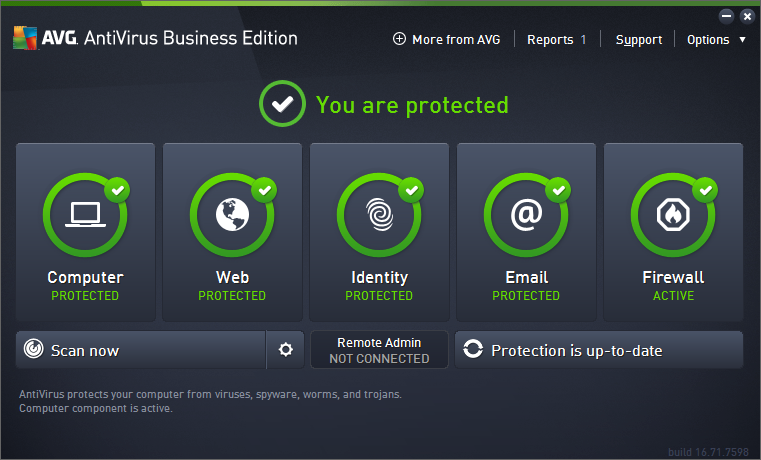Expand the Options dropdown menu
The width and height of the screenshot is (761, 460).
point(716,40)
